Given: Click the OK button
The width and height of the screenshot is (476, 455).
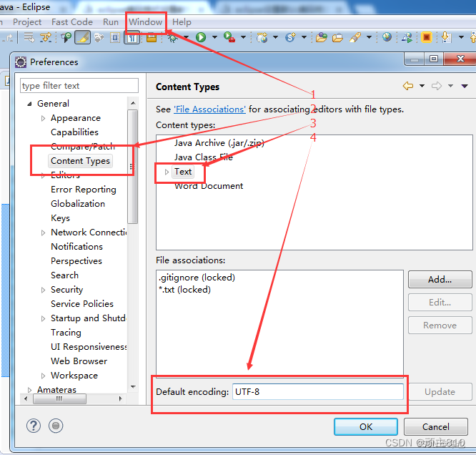Looking at the screenshot, I should pyautogui.click(x=366, y=426).
